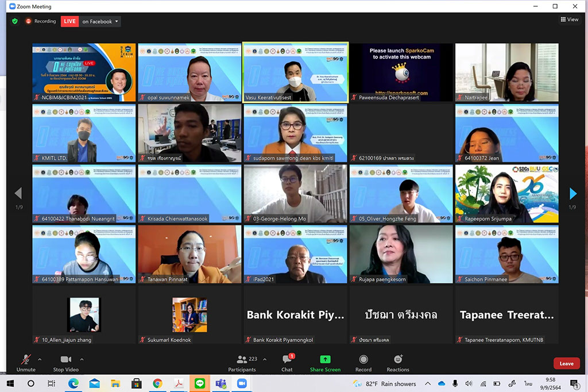
Task: Open volume control in system tray
Action: pos(469,384)
